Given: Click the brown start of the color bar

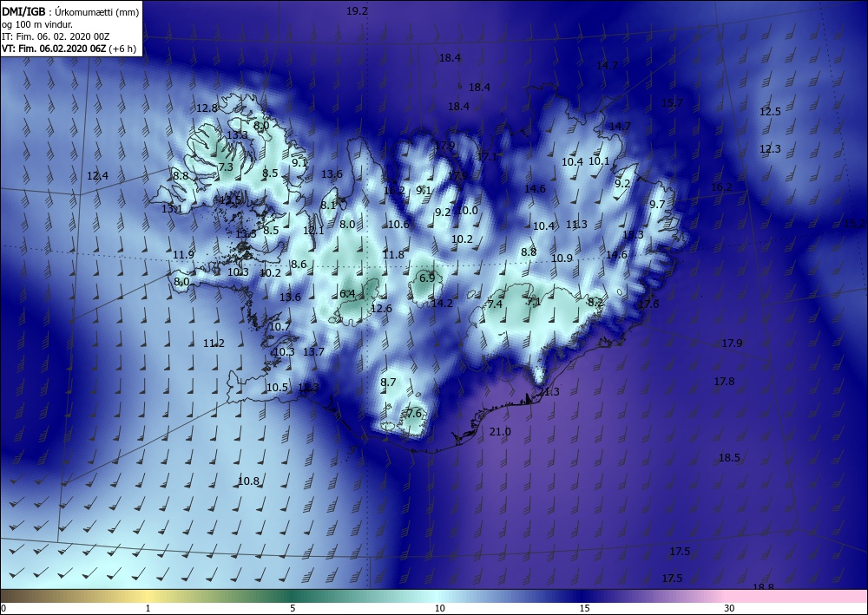Looking at the screenshot, I should 16,596.
